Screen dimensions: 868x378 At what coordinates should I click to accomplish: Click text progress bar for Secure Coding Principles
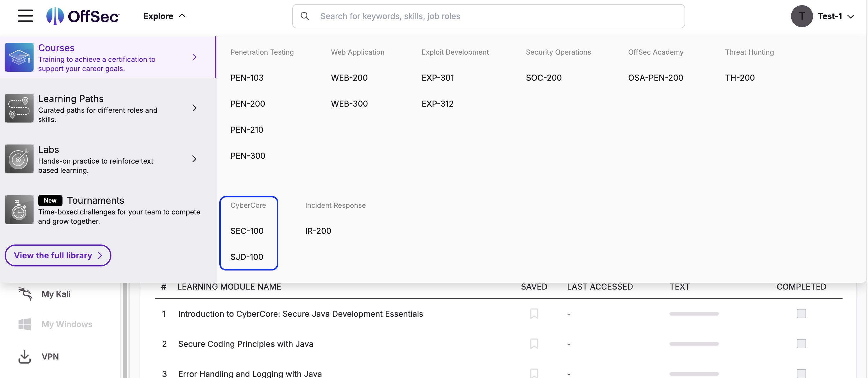694,343
